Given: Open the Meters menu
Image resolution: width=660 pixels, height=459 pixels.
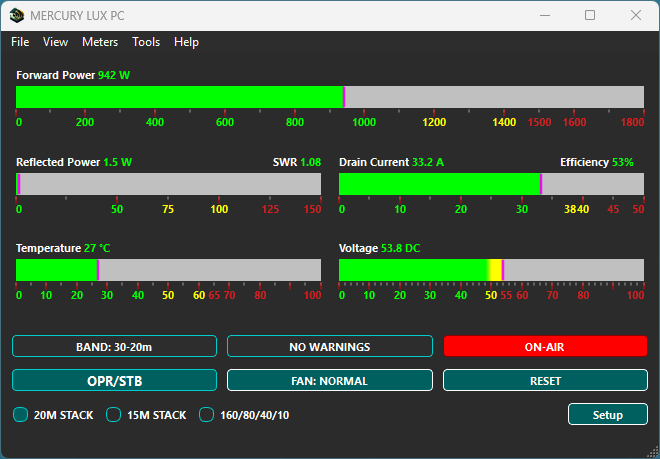Looking at the screenshot, I should [x=100, y=42].
